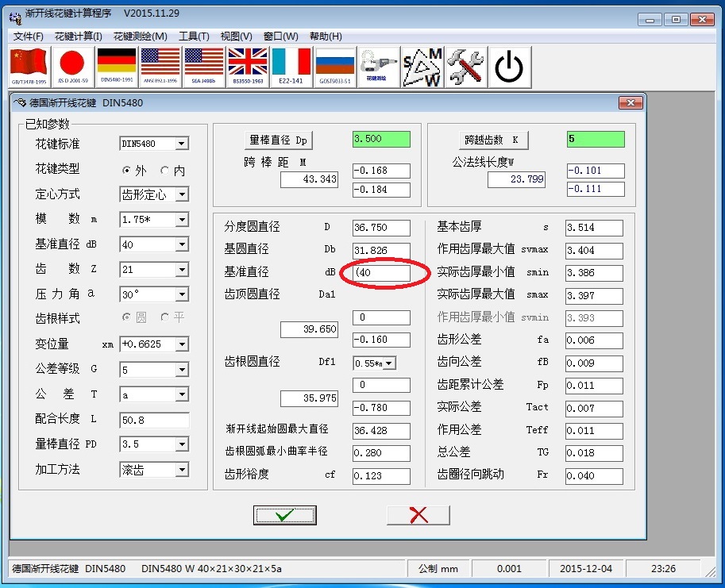
Task: Open the 花键测绘(M) menu
Action: pyautogui.click(x=140, y=36)
